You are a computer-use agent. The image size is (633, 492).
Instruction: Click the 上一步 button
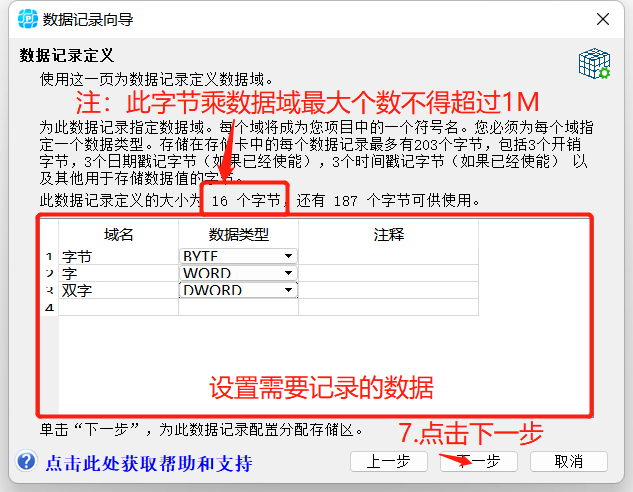(x=389, y=461)
